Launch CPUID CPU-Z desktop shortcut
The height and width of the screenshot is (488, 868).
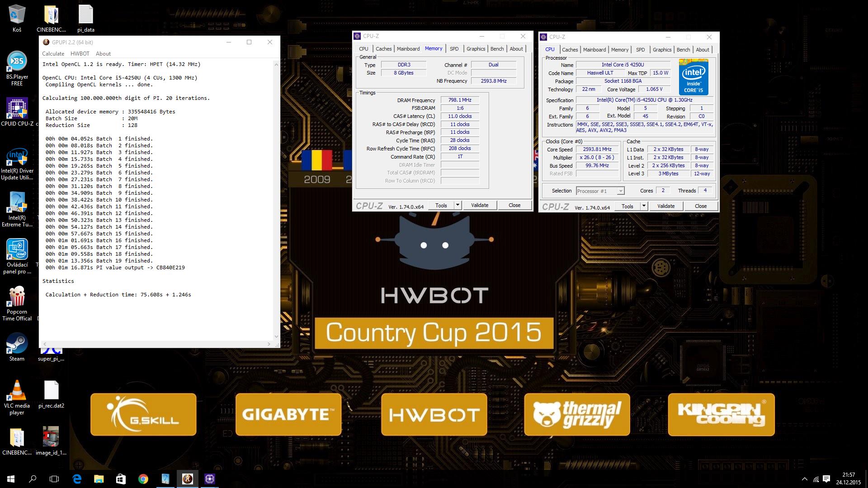click(17, 112)
